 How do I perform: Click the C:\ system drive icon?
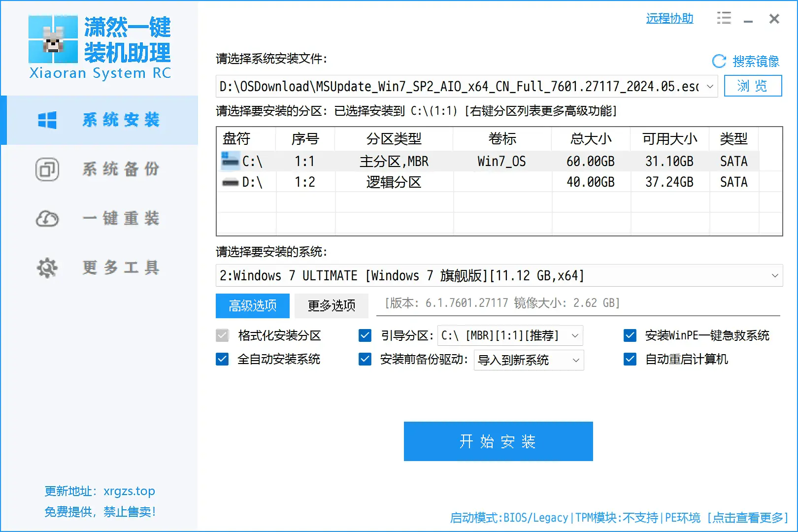tap(230, 161)
